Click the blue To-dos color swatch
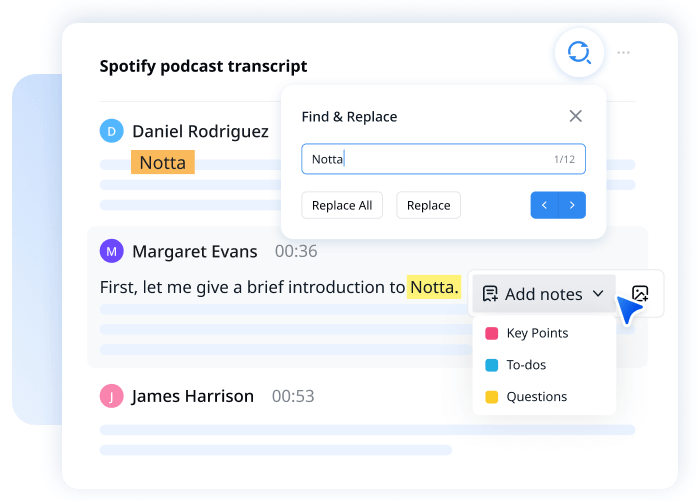The height and width of the screenshot is (500, 700). [492, 365]
